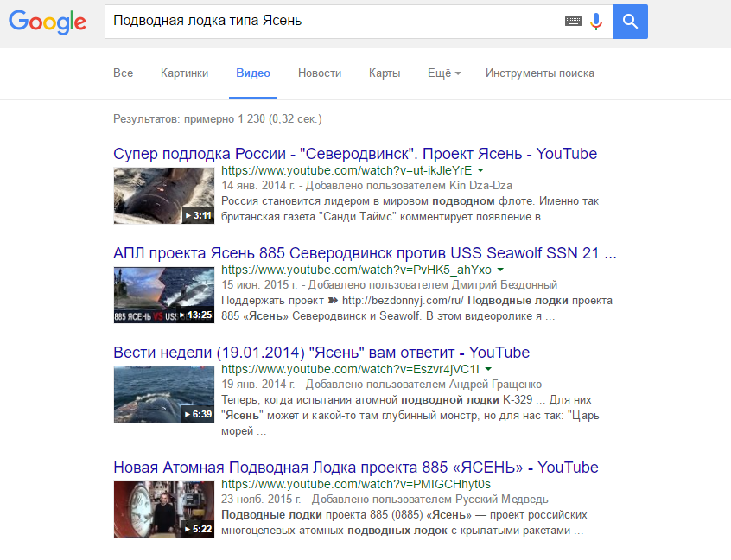Open 'АПЛ проекта Ясень 885 Северодвинск' result title
This screenshot has width=731, height=560.
click(365, 252)
